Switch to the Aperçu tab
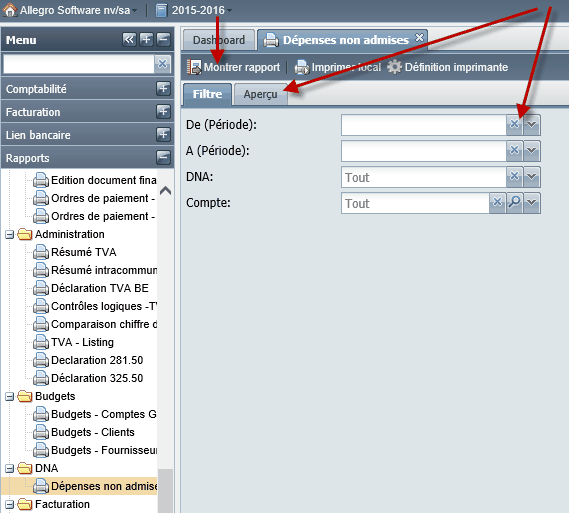 point(261,94)
